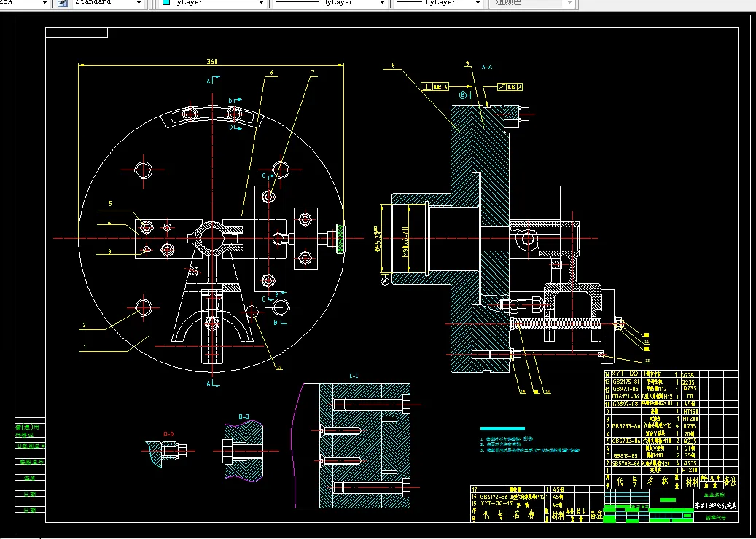The width and height of the screenshot is (756, 539).
Task: Select balloon number 5 leader label
Action: click(110, 204)
